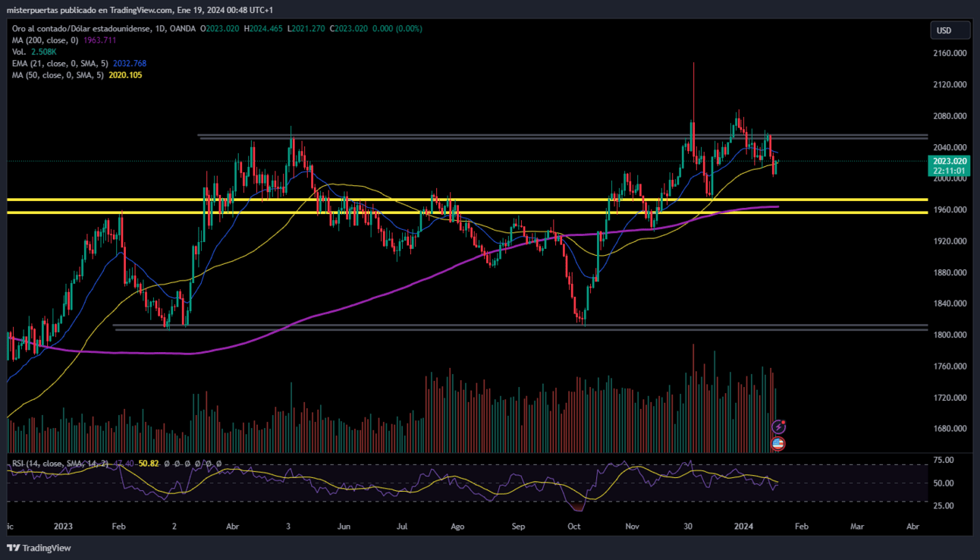Click the 1840.000 price axis label
980x560 pixels.
point(950,304)
